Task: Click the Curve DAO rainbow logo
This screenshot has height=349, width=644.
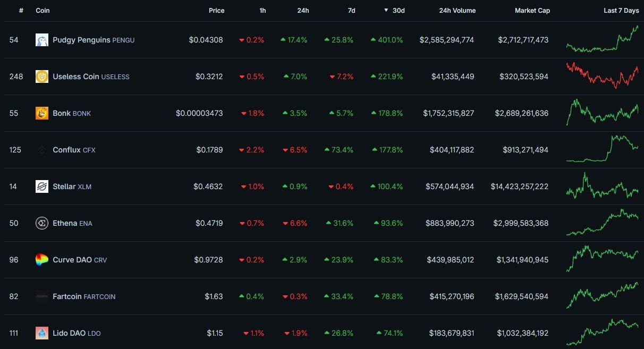Action: 42,260
